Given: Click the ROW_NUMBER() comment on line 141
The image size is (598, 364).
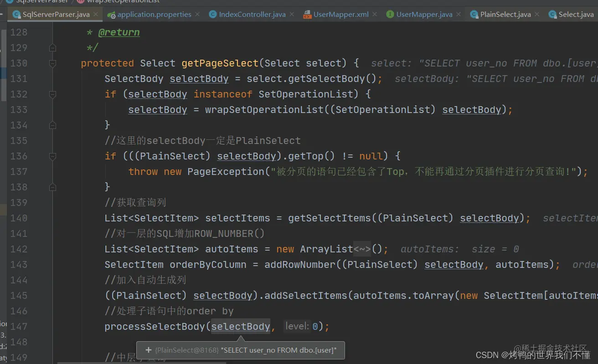Looking at the screenshot, I should coord(185,234).
